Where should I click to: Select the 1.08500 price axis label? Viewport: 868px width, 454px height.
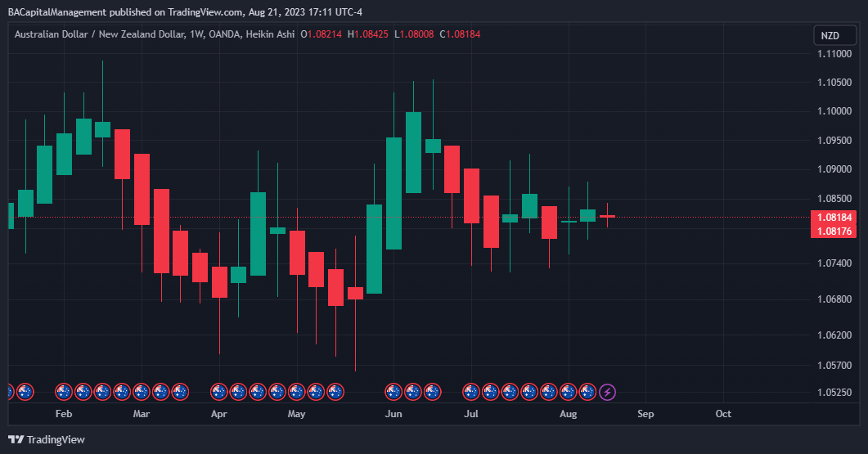coord(834,199)
